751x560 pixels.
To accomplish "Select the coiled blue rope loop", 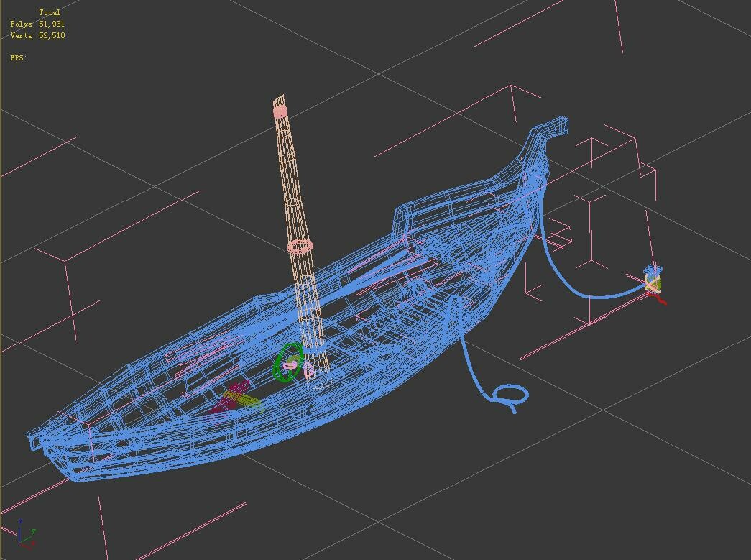I will tap(510, 395).
